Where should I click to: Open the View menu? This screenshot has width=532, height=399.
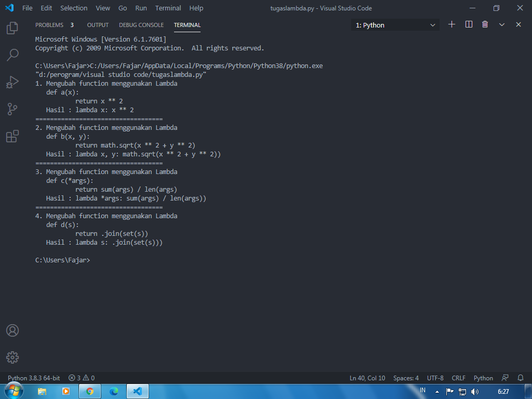coord(103,8)
